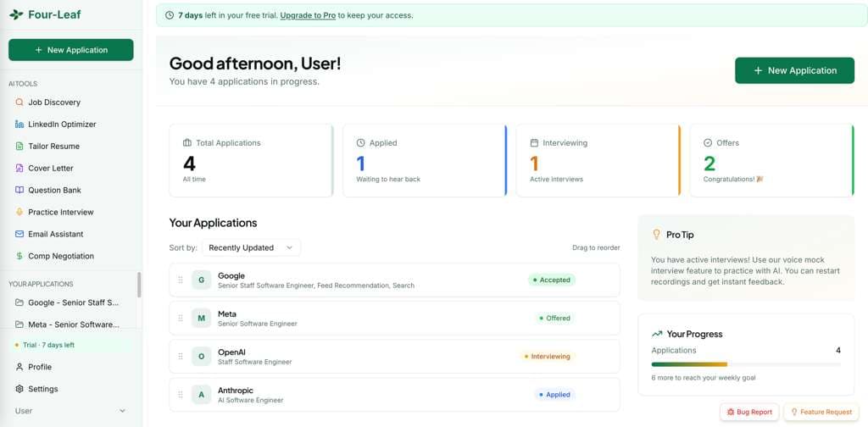Click the LinkedIn Optimizer icon
This screenshot has height=427, width=868.
click(x=19, y=125)
